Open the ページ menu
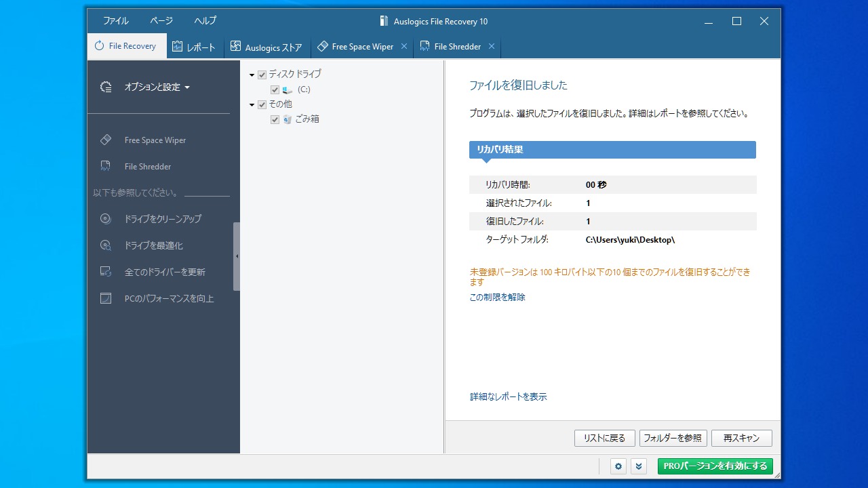 coord(161,21)
